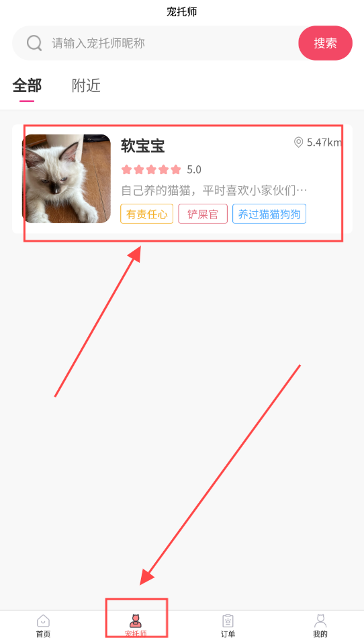Tap the magnifier icon in search bar
The image size is (364, 638).
[x=34, y=43]
